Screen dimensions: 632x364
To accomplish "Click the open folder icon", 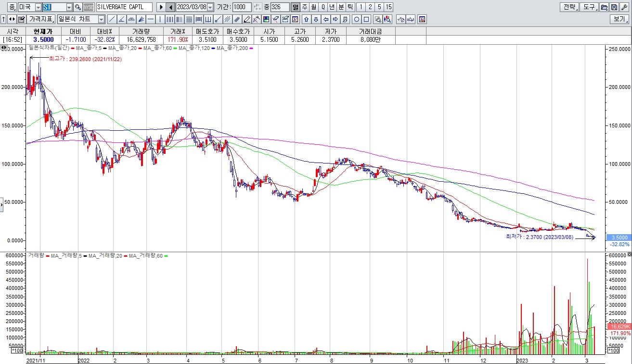I will (604, 7).
